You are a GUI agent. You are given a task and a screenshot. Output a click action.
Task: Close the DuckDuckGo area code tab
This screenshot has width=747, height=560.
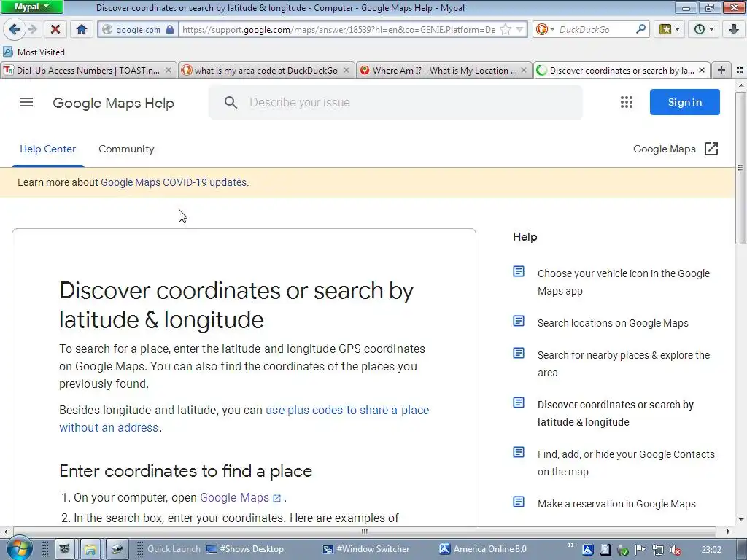[347, 70]
